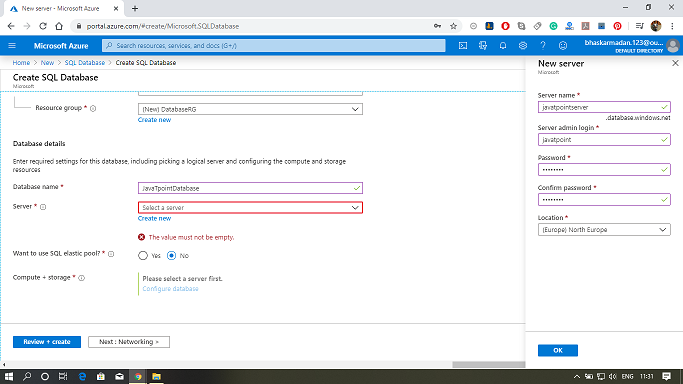Open the Azure portal hamburger menu

click(x=12, y=45)
